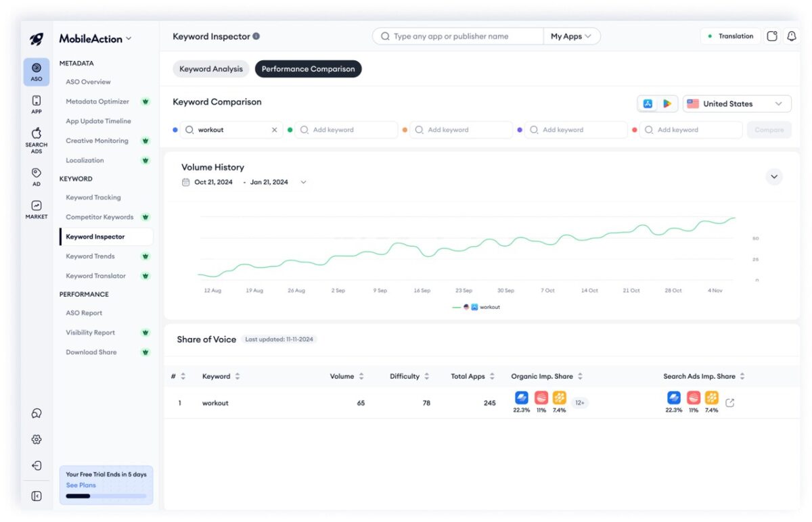
Task: Collapse the Volume History panel
Action: 774,177
